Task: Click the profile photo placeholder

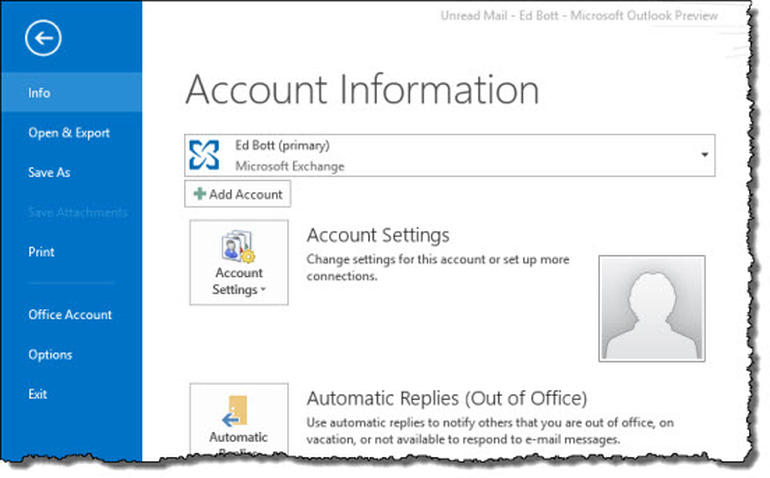Action: (652, 309)
